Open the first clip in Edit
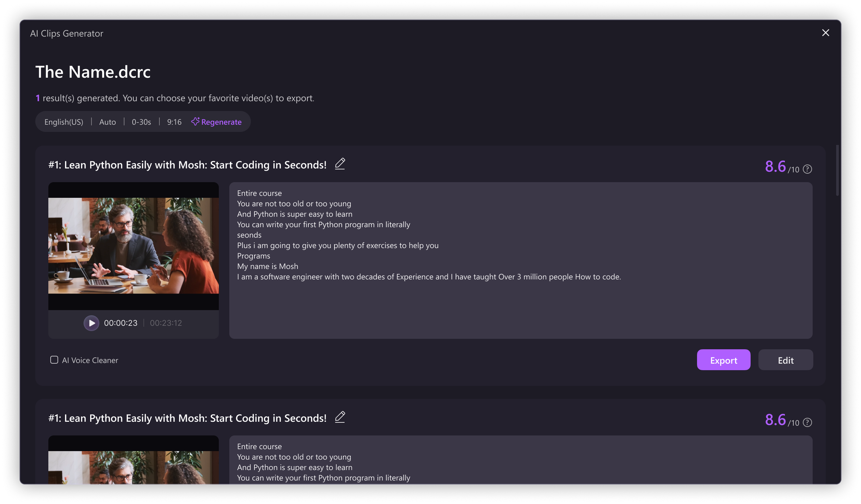 point(786,360)
